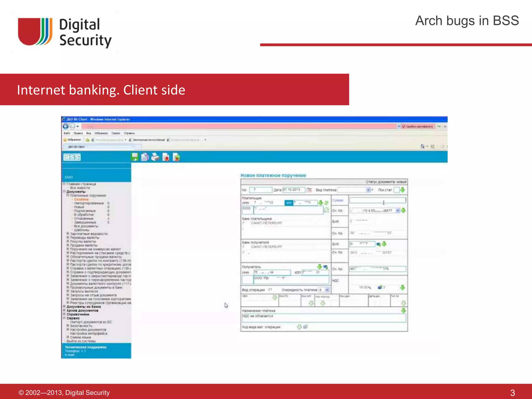Click the browser Forward arrow button

(72, 126)
